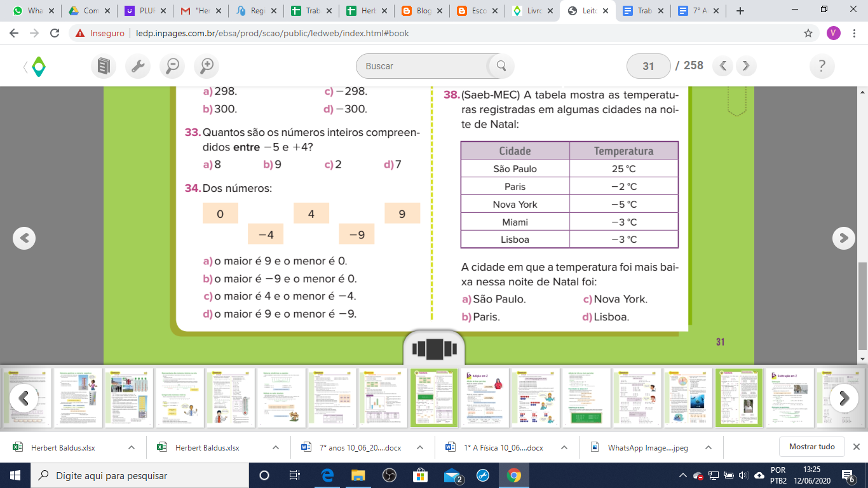This screenshot has height=488, width=868.
Task: Expand options for first Herbert Baldus.xlsx download
Action: click(x=132, y=447)
